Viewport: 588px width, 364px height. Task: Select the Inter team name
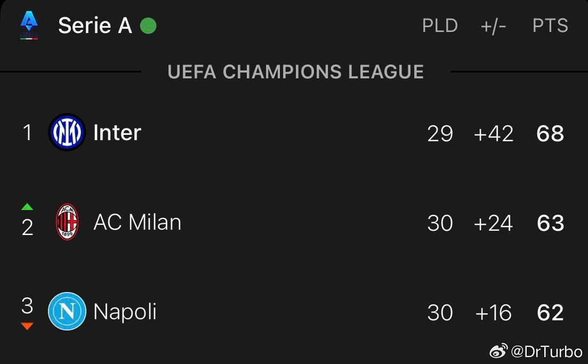click(117, 133)
